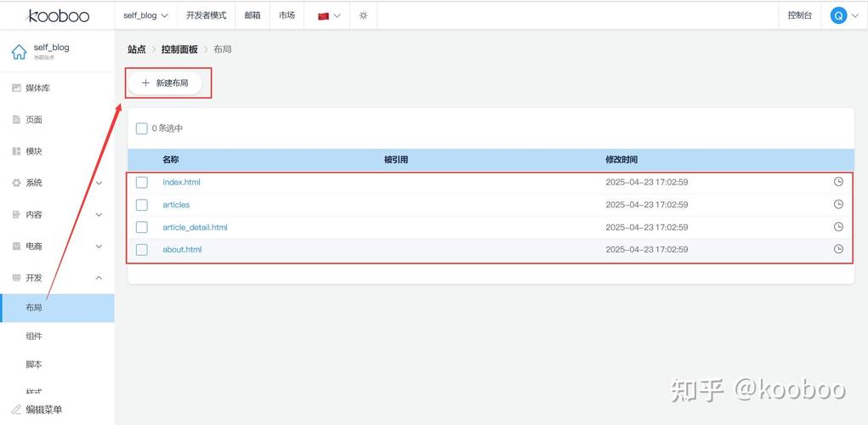Screen dimensions: 868x425
Task: Click the 内容 sidebar icon
Action: click(17, 215)
